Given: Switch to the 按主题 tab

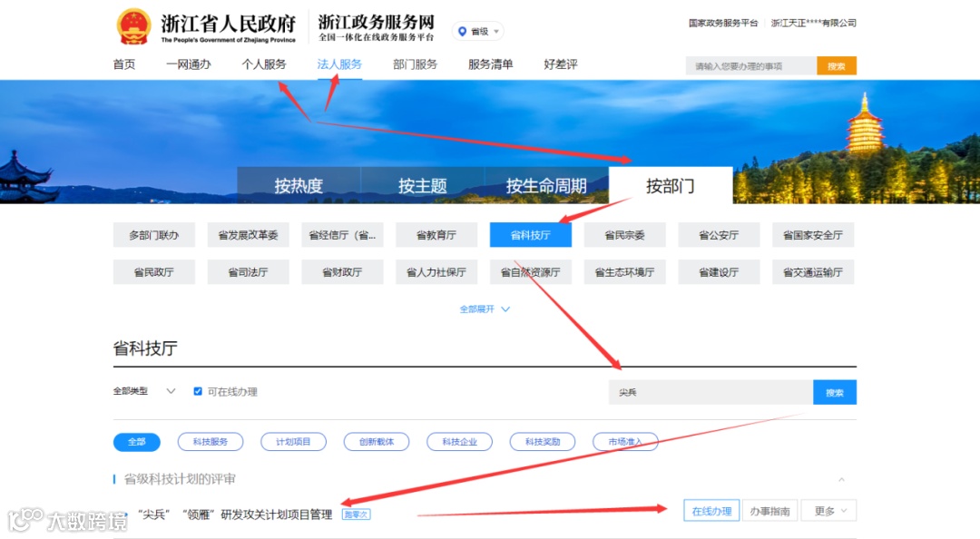Looking at the screenshot, I should [423, 186].
